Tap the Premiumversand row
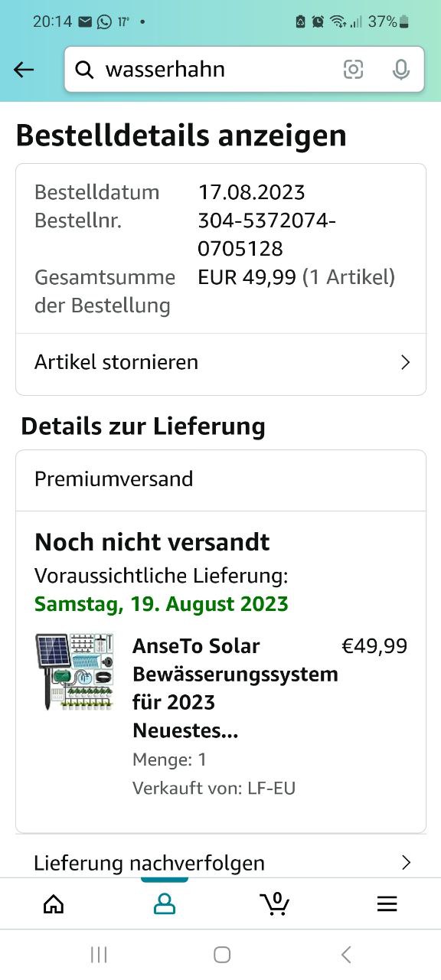This screenshot has height=980, width=441. 220,480
